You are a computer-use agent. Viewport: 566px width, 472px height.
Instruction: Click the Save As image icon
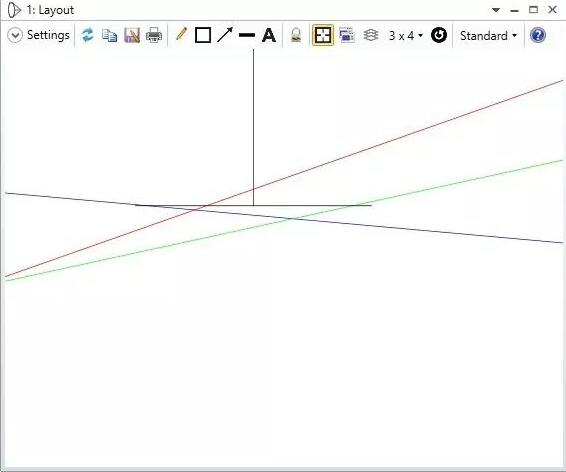(132, 35)
